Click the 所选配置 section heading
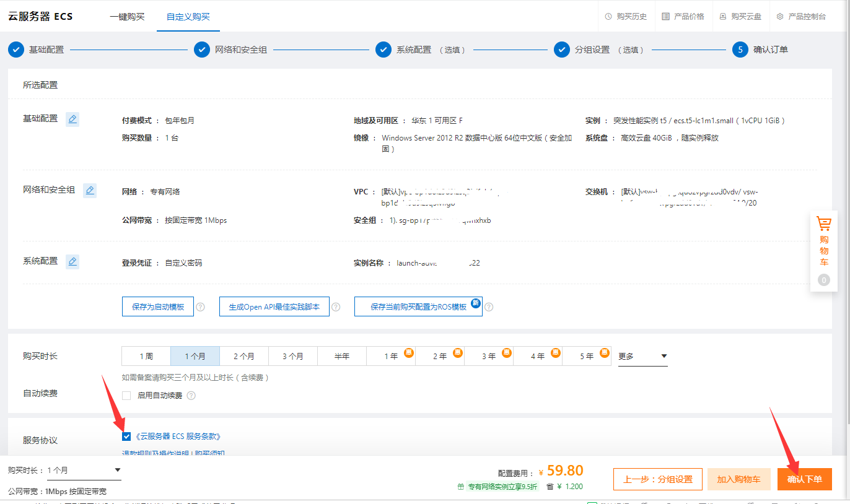 click(x=40, y=85)
